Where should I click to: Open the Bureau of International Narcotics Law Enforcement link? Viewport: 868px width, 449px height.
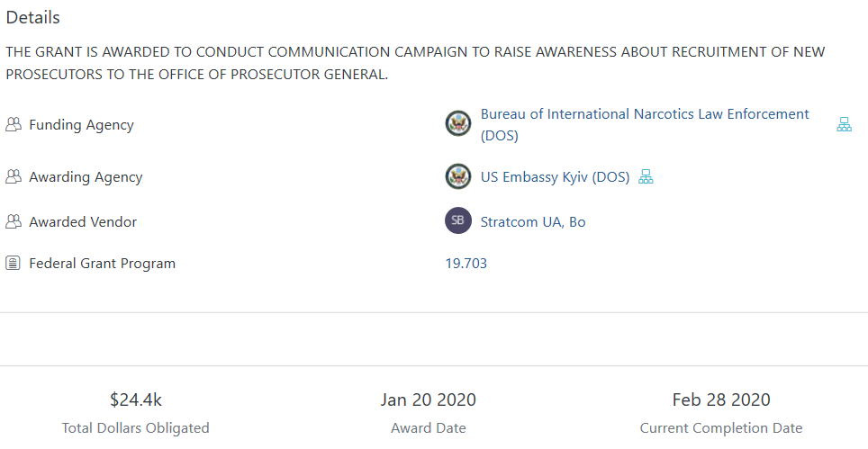tap(644, 114)
